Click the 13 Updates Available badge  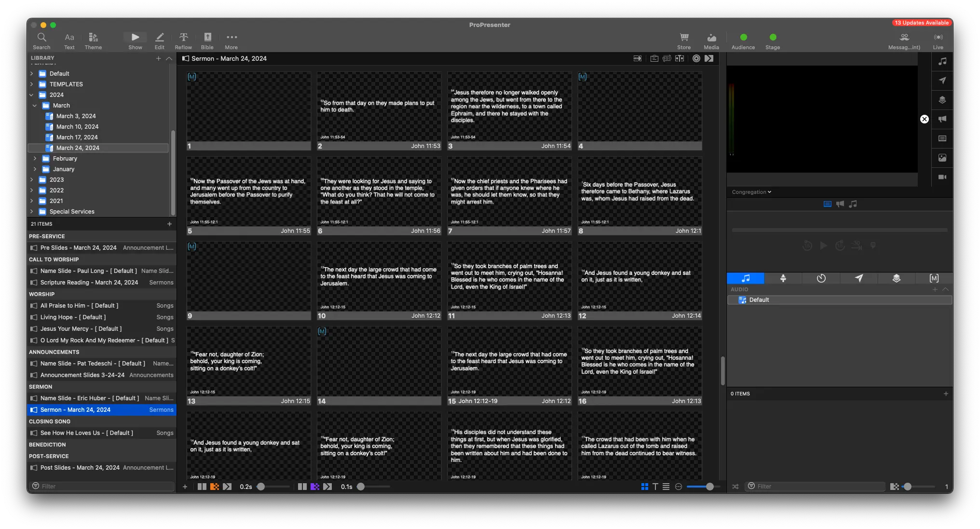click(x=922, y=23)
